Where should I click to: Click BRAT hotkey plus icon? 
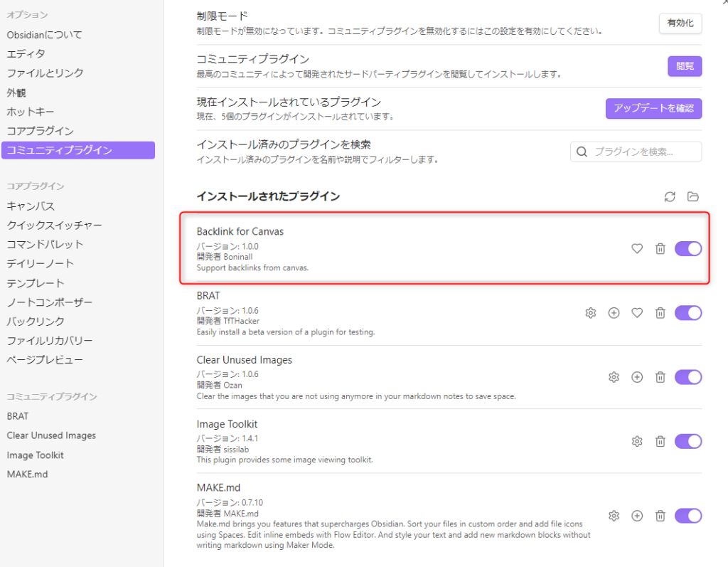(614, 313)
